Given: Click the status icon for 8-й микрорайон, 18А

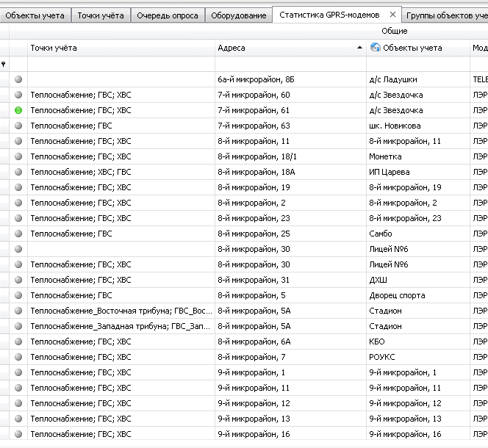Looking at the screenshot, I should [18, 172].
